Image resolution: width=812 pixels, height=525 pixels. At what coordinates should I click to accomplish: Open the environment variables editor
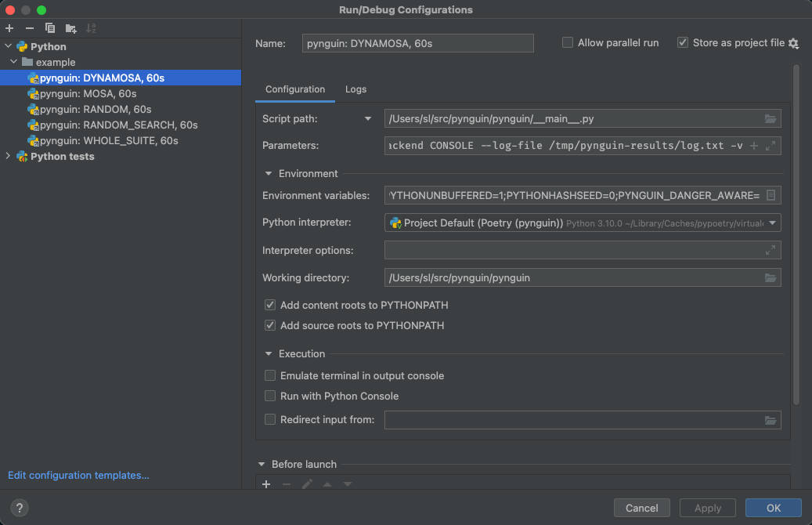[770, 195]
